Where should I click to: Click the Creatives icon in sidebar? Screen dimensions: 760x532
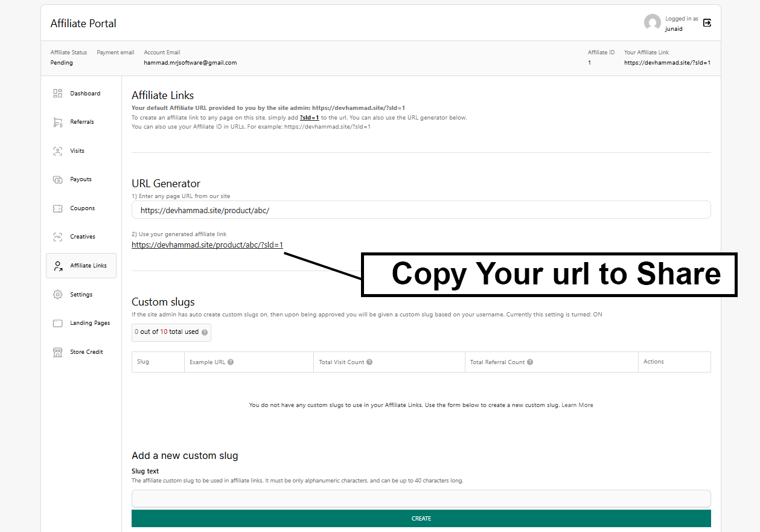tap(58, 237)
